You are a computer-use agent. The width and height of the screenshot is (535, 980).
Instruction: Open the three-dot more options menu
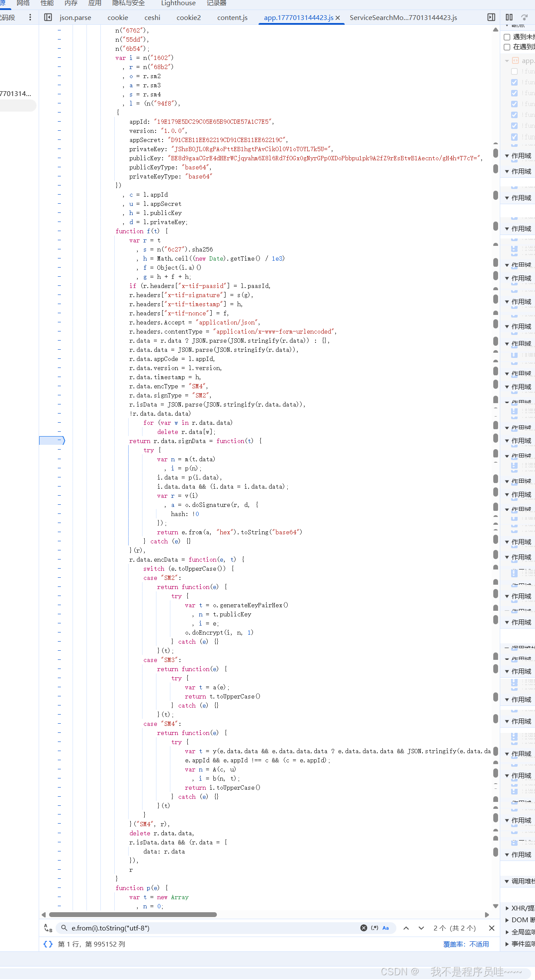[30, 17]
